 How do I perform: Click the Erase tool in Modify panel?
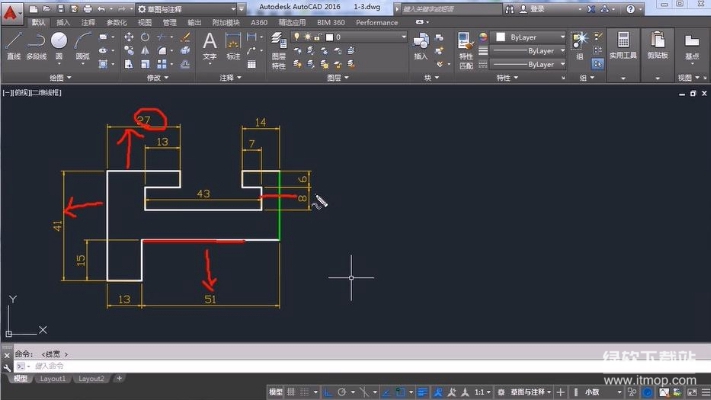[x=185, y=37]
